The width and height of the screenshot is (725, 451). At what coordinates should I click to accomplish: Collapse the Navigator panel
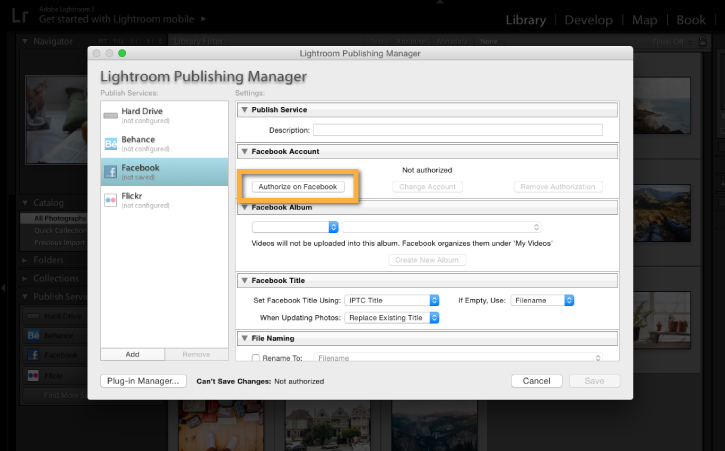tap(25, 41)
